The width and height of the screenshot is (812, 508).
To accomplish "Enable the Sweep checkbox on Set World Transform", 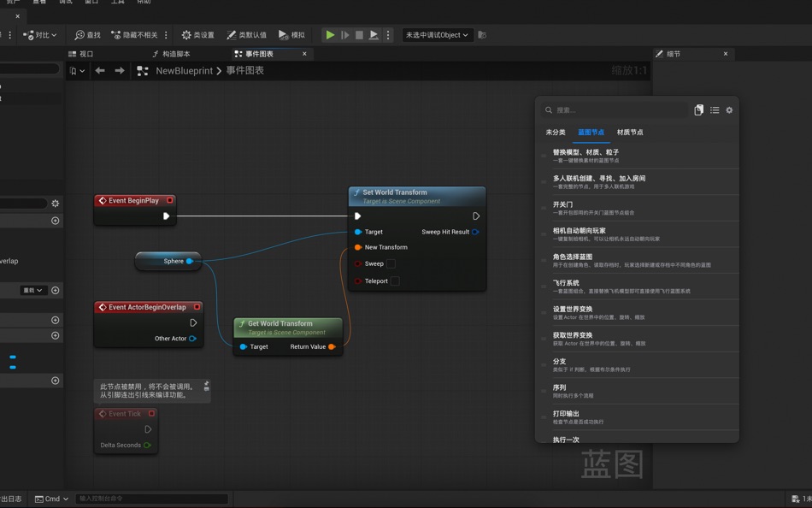I will click(391, 263).
